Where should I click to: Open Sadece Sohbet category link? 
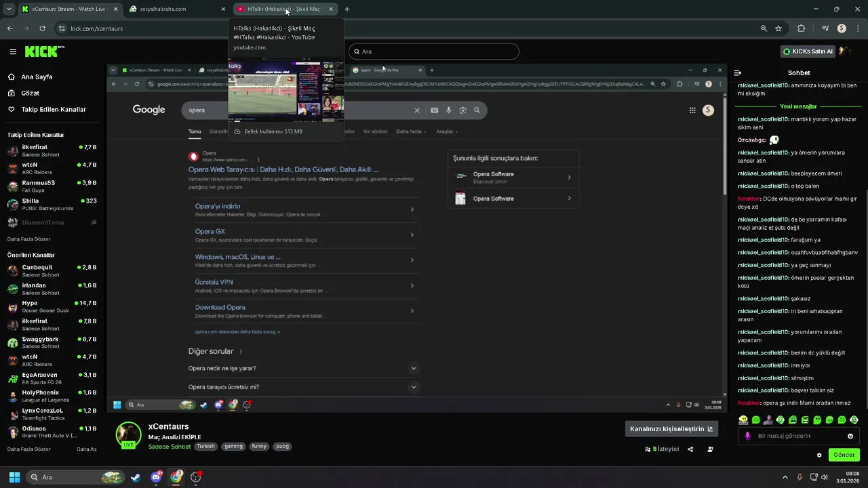(170, 447)
